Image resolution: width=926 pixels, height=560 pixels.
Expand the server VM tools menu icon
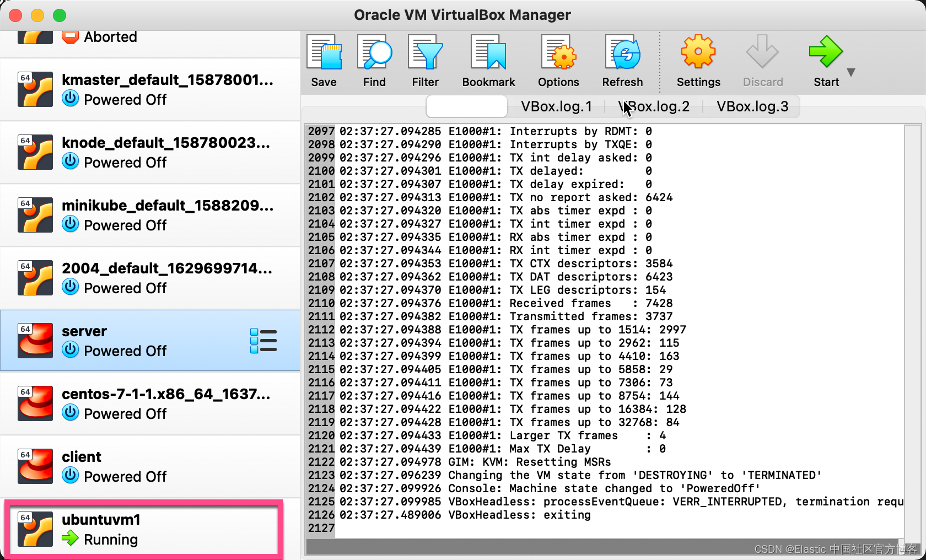pos(263,341)
